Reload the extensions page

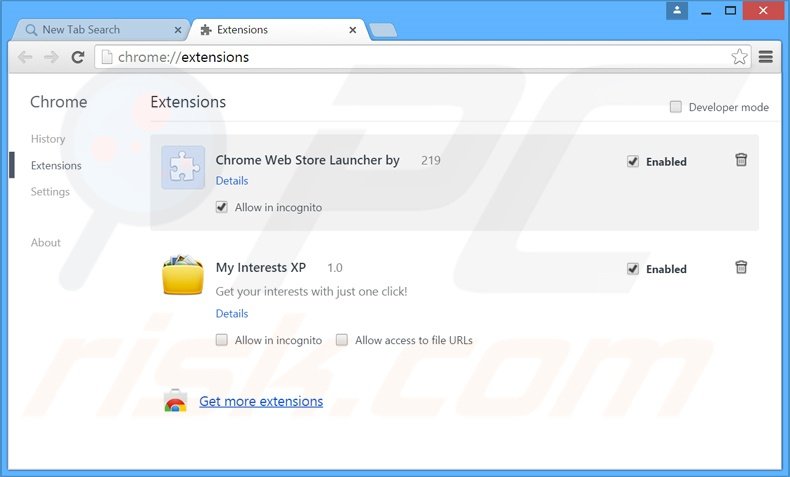(78, 57)
